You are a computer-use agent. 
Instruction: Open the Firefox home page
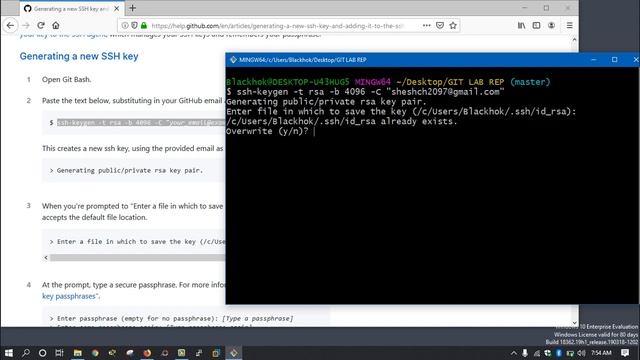click(x=56, y=25)
